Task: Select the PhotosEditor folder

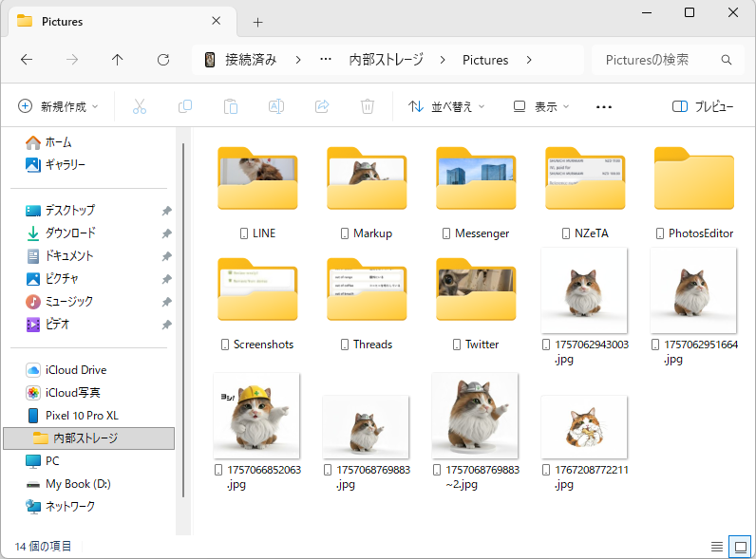Action: [x=694, y=193]
